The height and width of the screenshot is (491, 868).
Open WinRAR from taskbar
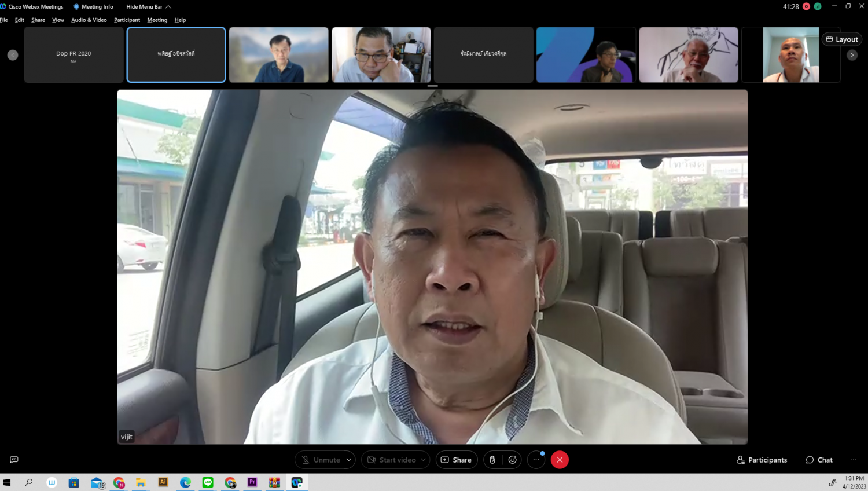275,482
